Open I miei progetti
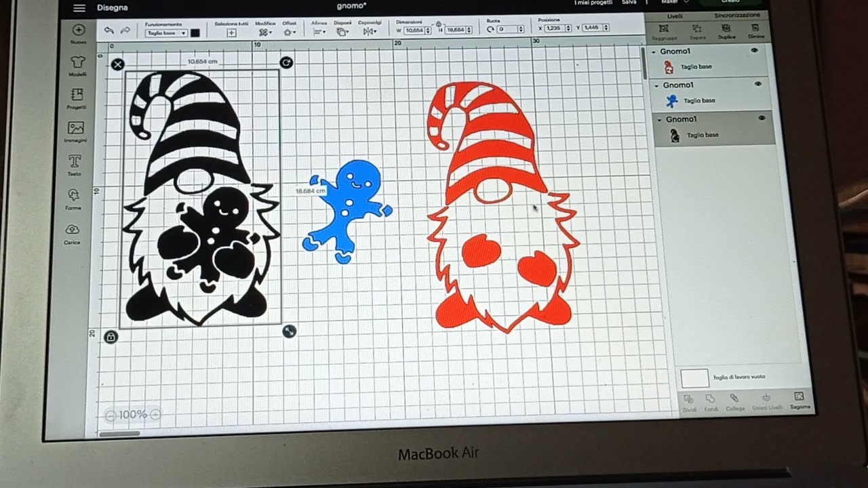 (593, 3)
